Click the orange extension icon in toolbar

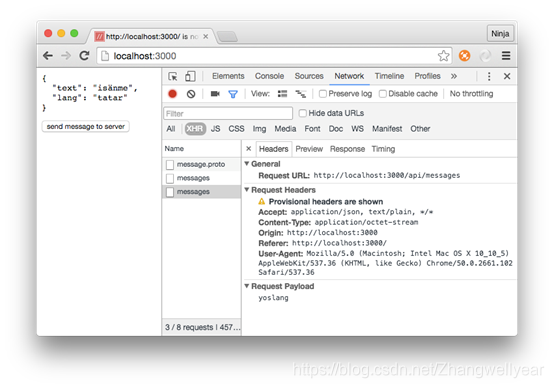point(464,56)
